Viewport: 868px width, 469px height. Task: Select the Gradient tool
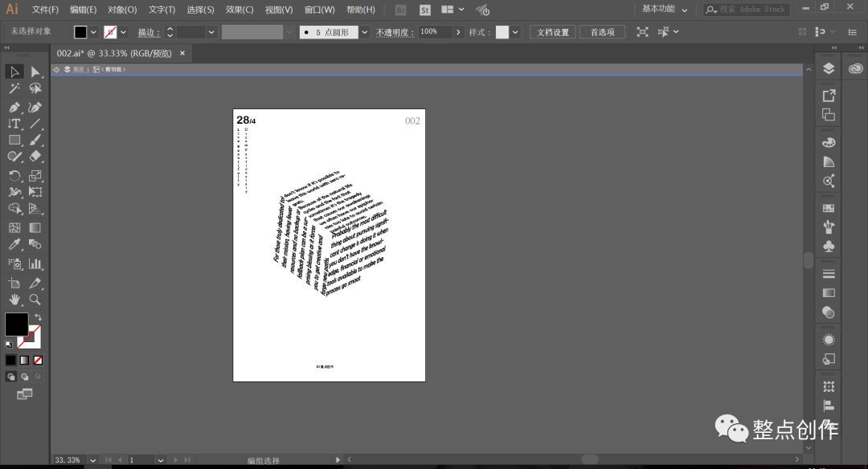35,228
